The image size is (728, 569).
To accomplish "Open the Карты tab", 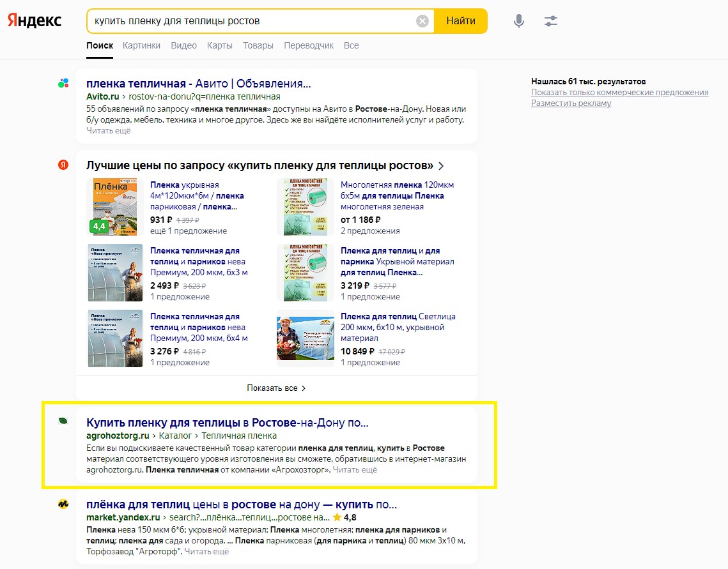I will pyautogui.click(x=219, y=45).
